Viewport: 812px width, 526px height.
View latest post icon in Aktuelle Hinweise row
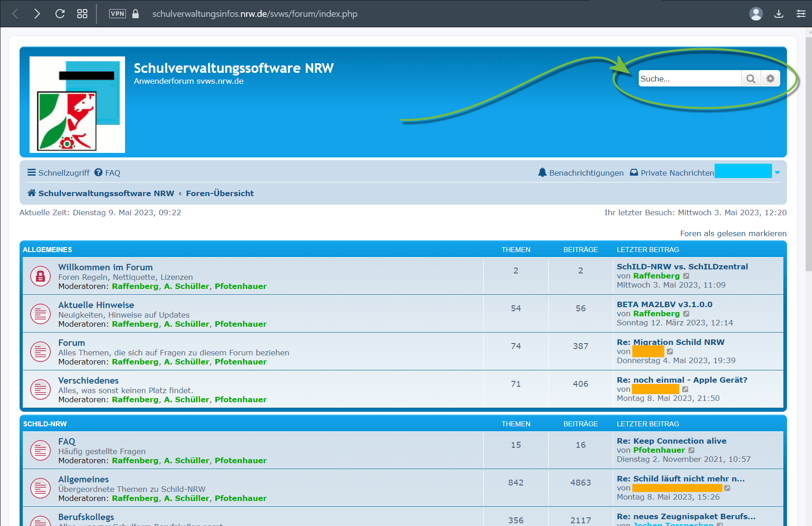coord(687,314)
